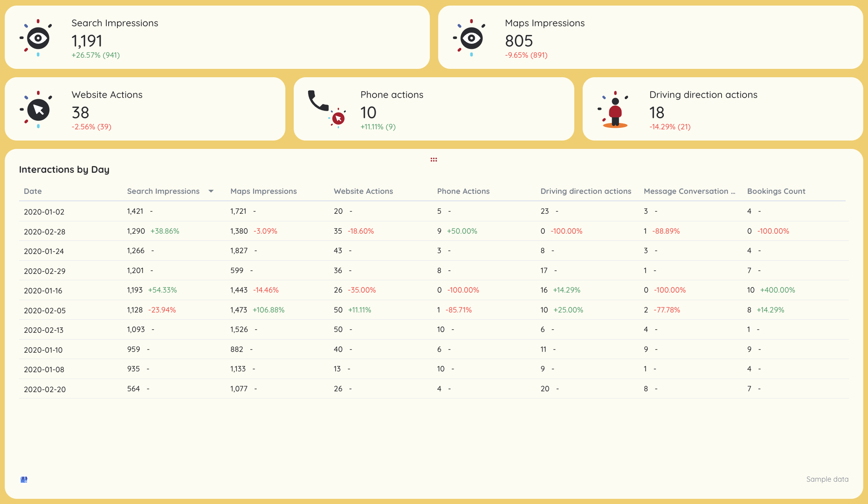The width and height of the screenshot is (868, 504).
Task: Click the Phone Actions column header
Action: [463, 191]
